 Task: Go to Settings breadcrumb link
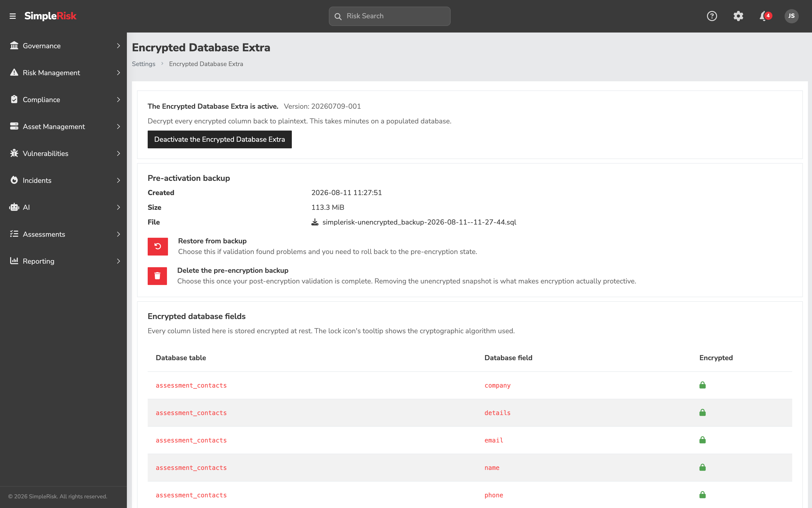click(144, 64)
